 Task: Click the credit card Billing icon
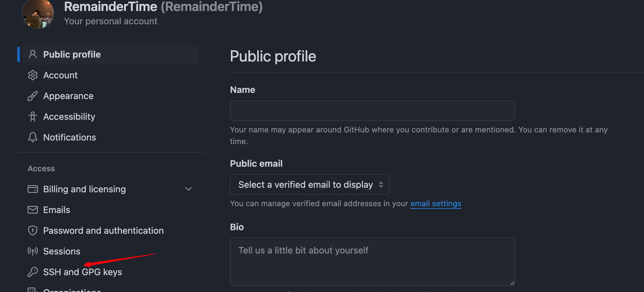point(32,189)
